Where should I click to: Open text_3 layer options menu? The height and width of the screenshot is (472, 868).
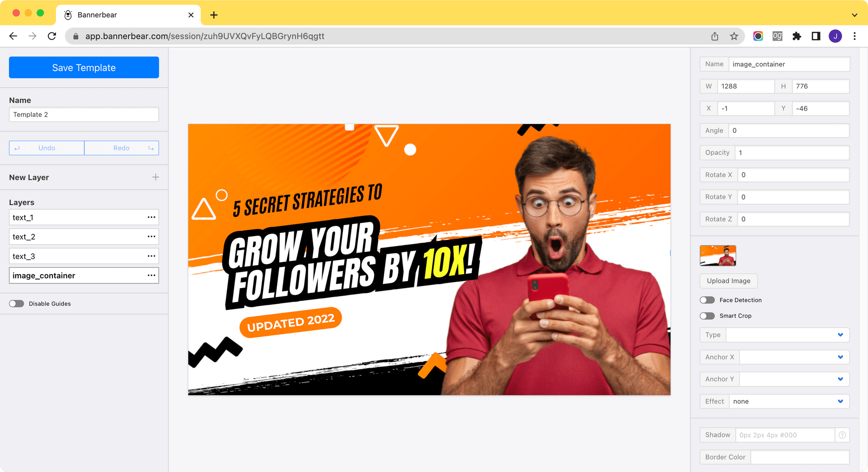tap(152, 256)
